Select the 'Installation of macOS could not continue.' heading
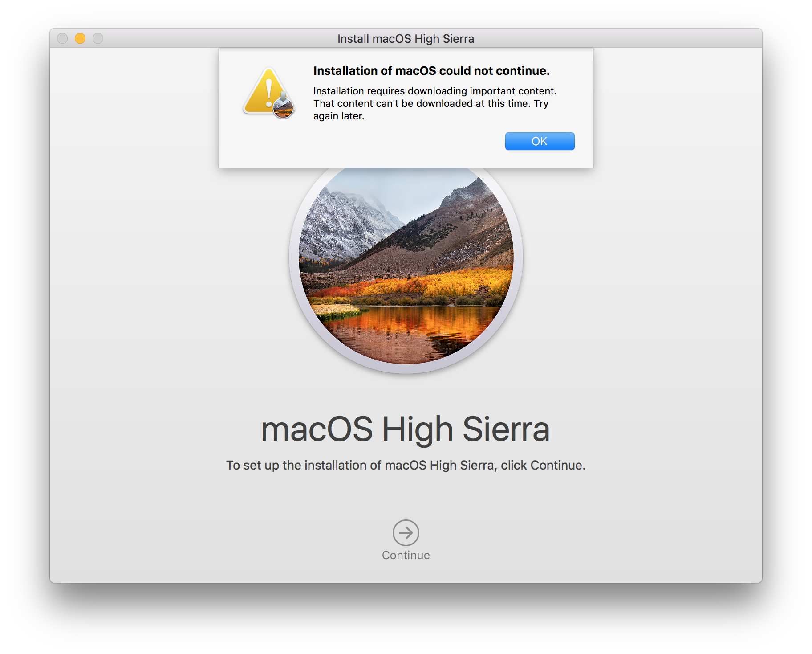This screenshot has width=812, height=654. (431, 71)
